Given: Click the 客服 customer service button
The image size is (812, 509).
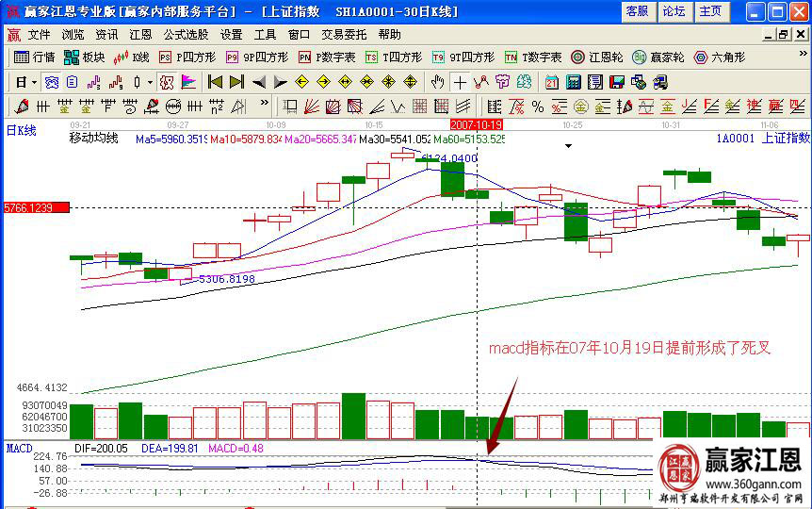Looking at the screenshot, I should [x=637, y=11].
